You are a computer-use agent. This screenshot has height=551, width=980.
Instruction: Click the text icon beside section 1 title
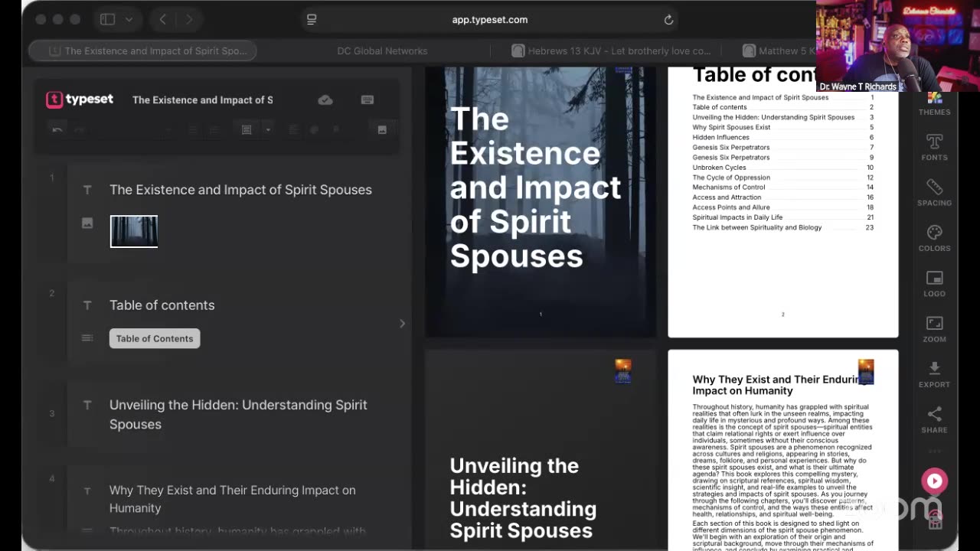tap(87, 190)
